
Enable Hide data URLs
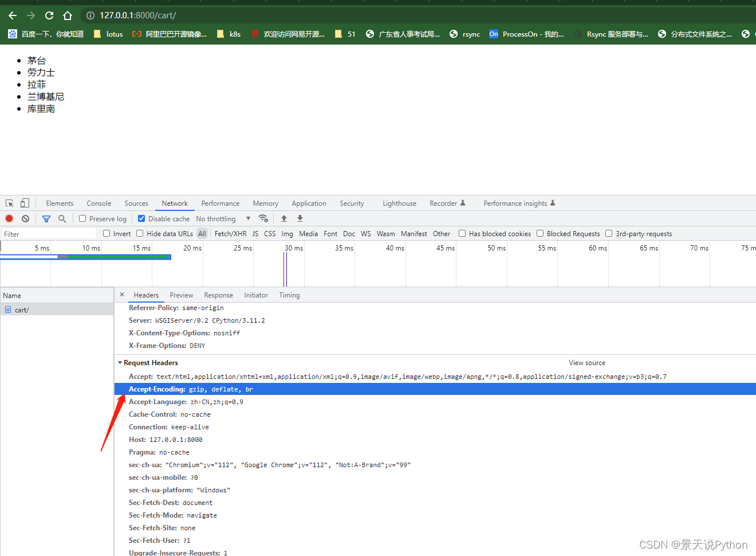point(140,233)
